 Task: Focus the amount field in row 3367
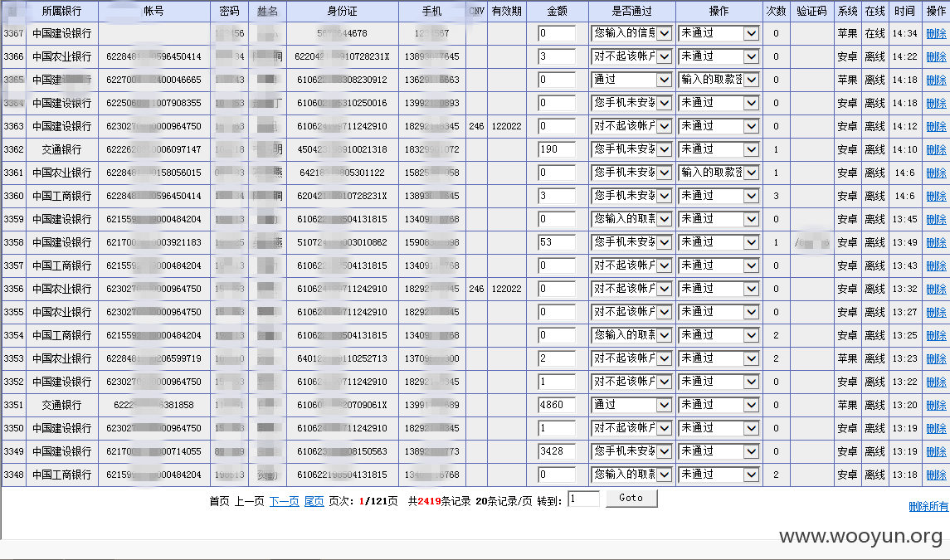pos(557,33)
